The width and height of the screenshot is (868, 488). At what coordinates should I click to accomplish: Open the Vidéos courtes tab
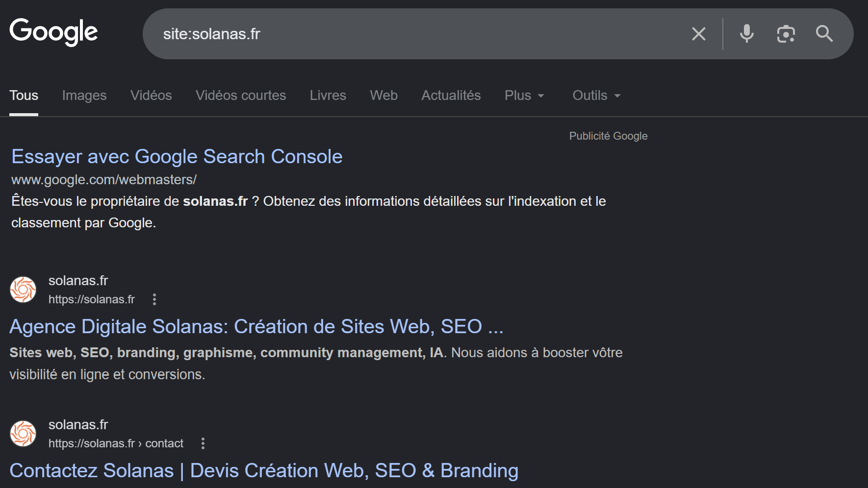tap(240, 95)
